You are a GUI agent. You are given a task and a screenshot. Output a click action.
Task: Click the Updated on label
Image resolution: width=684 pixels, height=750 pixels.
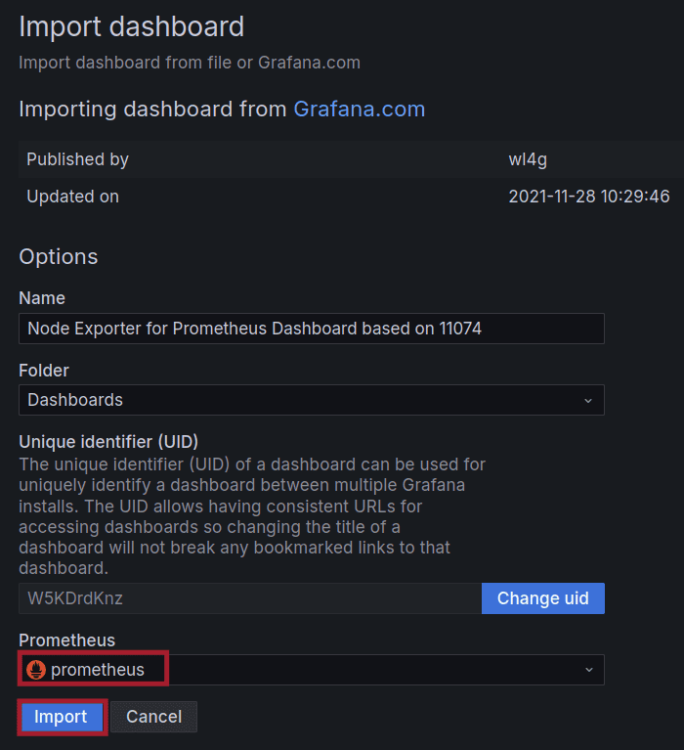(73, 196)
